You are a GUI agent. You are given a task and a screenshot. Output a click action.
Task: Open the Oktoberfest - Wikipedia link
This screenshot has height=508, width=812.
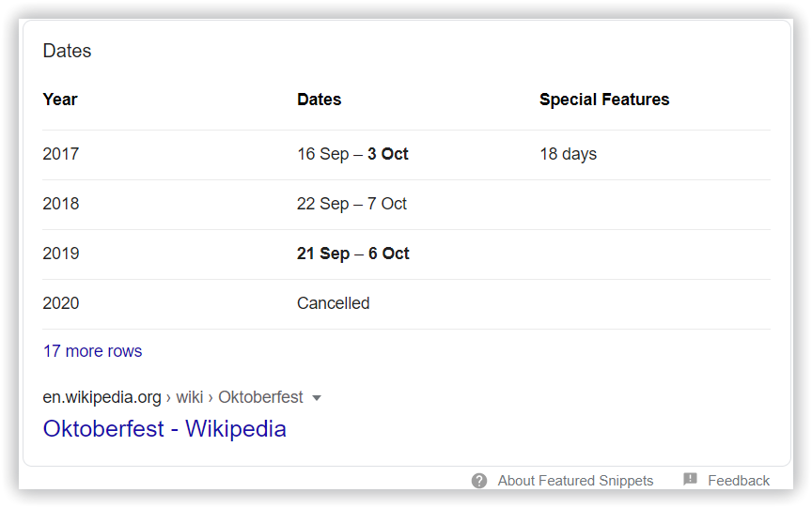point(164,429)
